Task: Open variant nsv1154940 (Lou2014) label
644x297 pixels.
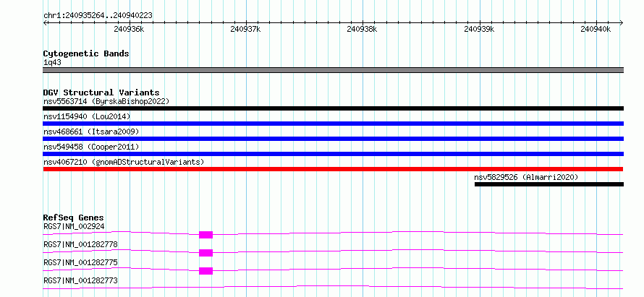Action: coord(87,116)
